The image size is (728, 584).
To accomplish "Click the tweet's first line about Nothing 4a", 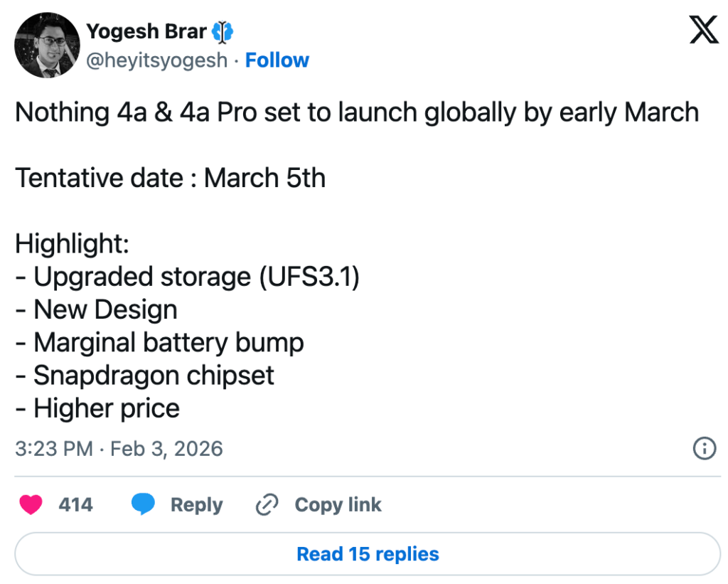I will pos(357,112).
